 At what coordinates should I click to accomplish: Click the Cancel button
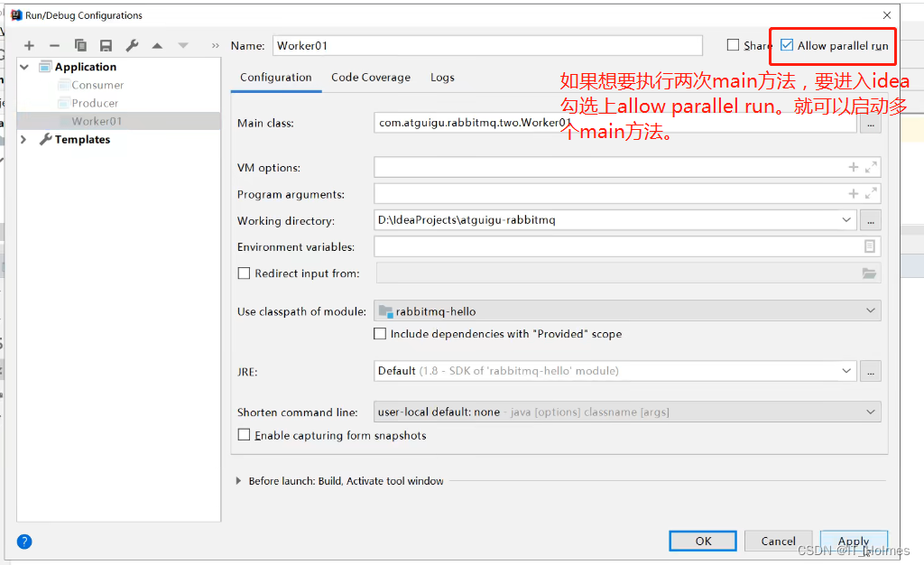click(778, 541)
